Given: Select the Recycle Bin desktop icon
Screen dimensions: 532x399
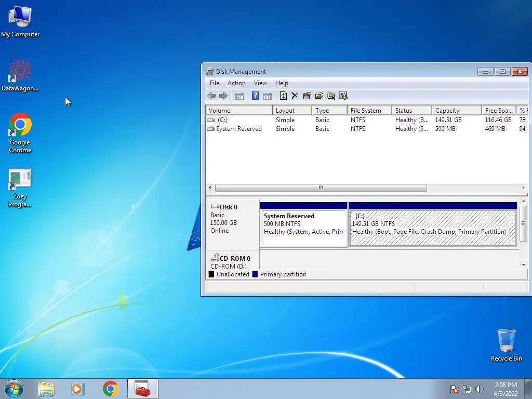Looking at the screenshot, I should [506, 345].
